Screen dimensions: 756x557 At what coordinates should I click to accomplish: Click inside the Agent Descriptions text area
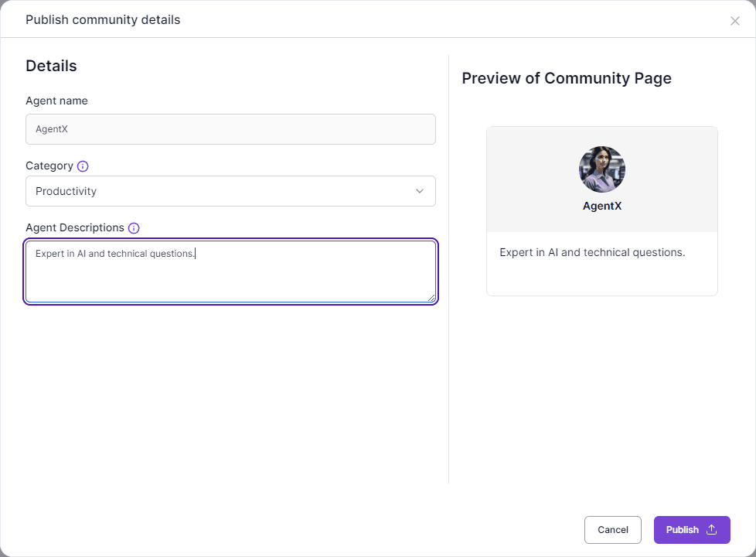tap(230, 272)
